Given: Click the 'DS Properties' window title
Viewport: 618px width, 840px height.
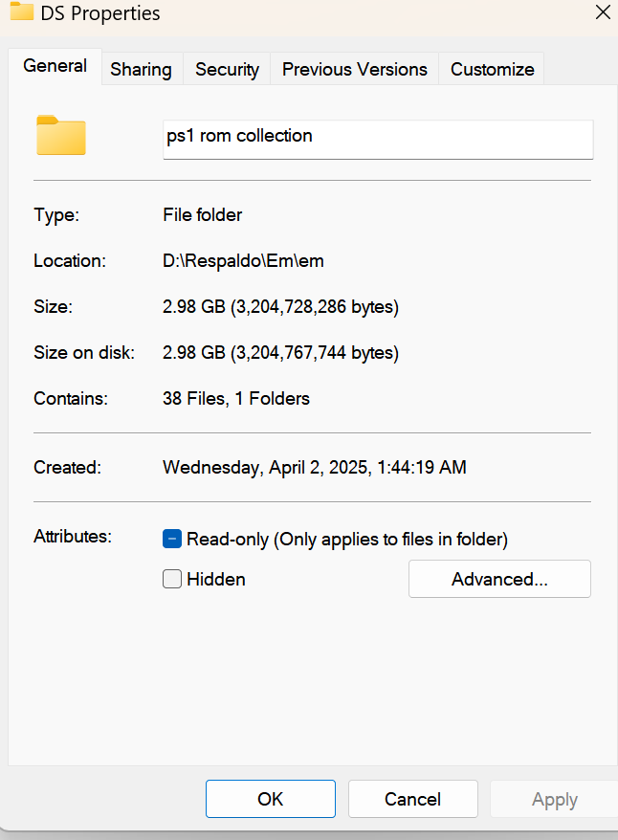Looking at the screenshot, I should 100,13.
